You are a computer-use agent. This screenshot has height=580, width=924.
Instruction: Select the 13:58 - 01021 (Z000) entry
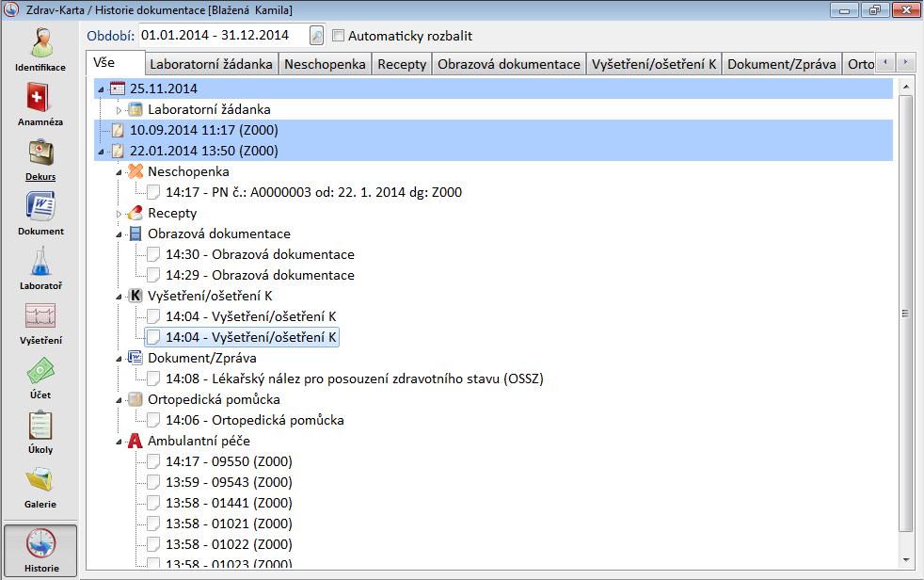click(x=229, y=524)
